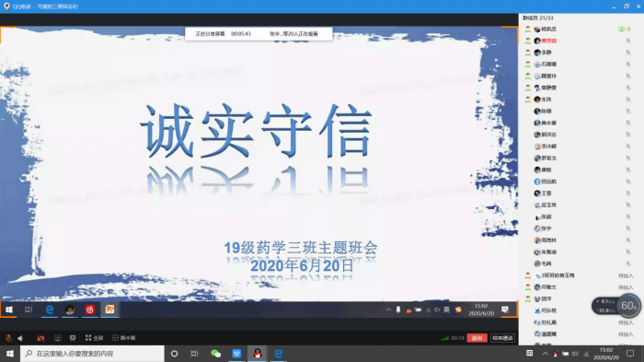Click the 正在分享屏幕 sharing status label

(x=210, y=34)
